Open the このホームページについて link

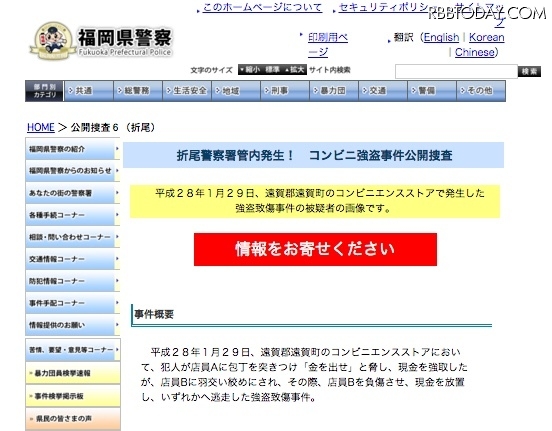(262, 8)
